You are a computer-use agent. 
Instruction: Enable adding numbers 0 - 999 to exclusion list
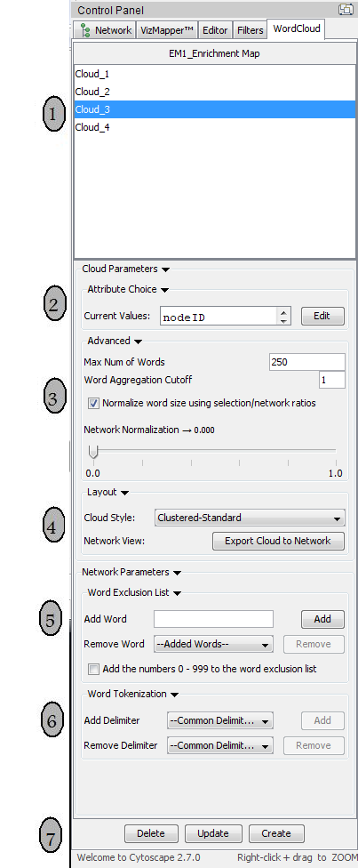click(93, 670)
